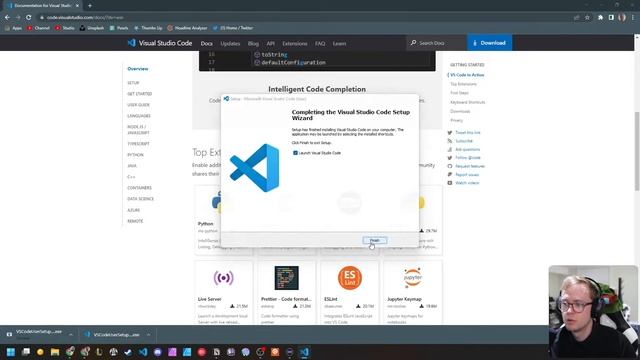Expand the CONTAINERS sidebar section
Viewport: 640px width, 360px height.
[x=139, y=188]
